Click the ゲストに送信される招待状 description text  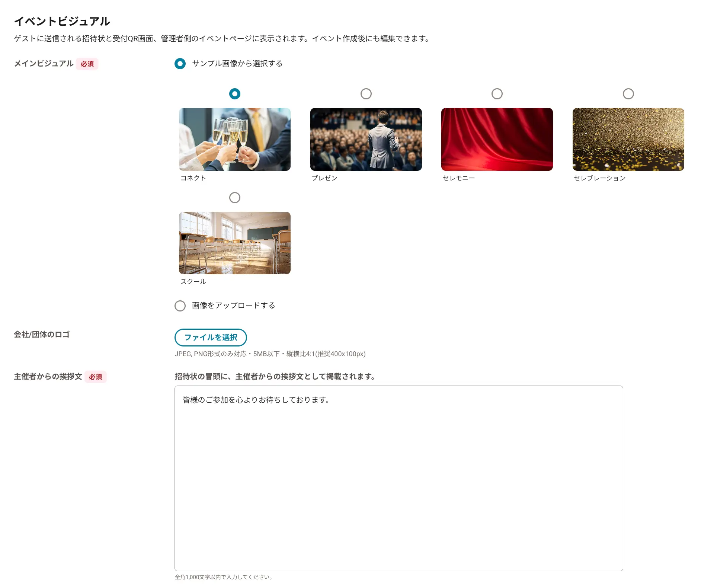click(223, 39)
